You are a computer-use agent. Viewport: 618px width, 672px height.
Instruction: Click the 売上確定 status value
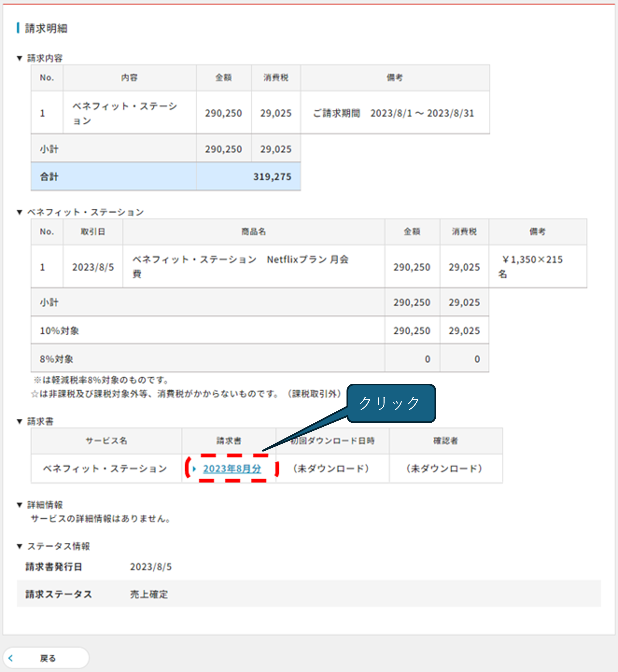tap(149, 594)
